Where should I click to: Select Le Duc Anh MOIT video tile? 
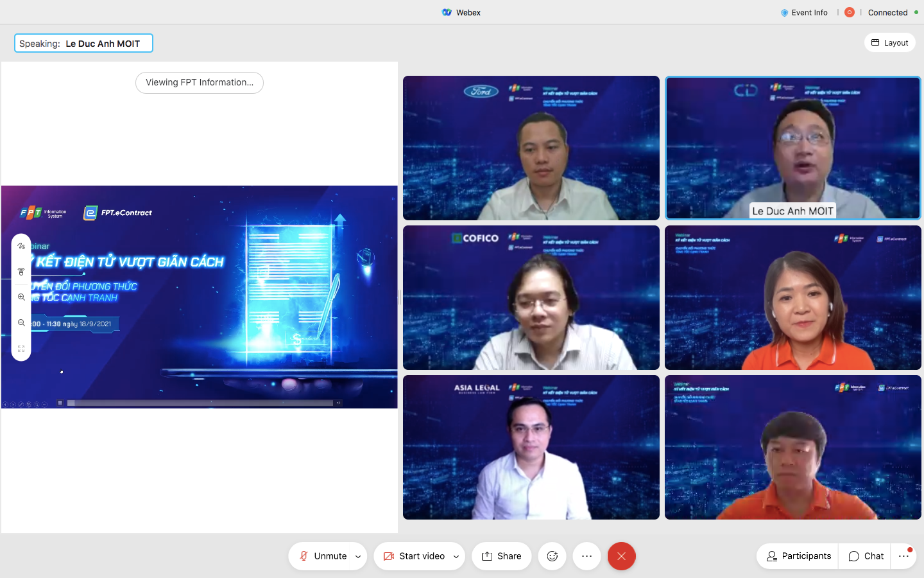[x=793, y=148]
